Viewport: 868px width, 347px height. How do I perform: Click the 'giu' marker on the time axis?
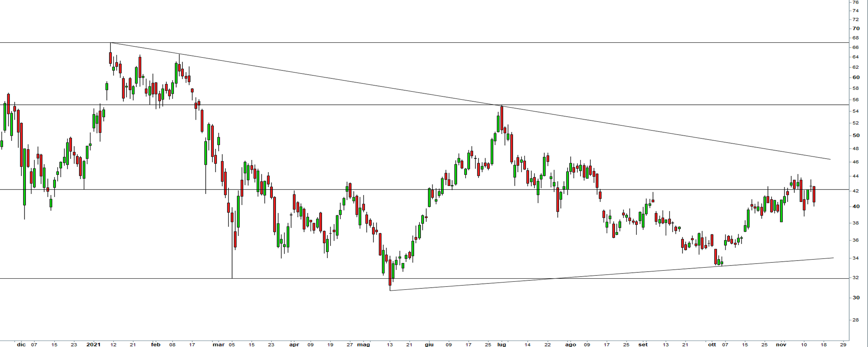[x=429, y=345]
